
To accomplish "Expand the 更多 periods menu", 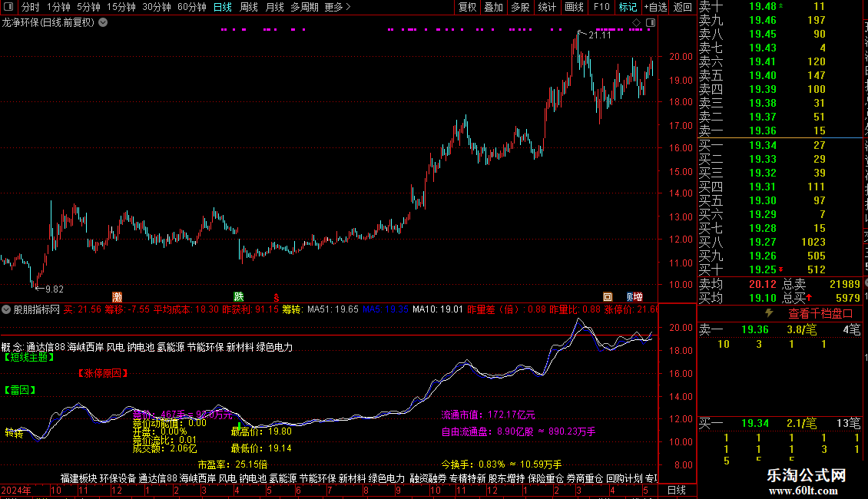I will tap(337, 7).
